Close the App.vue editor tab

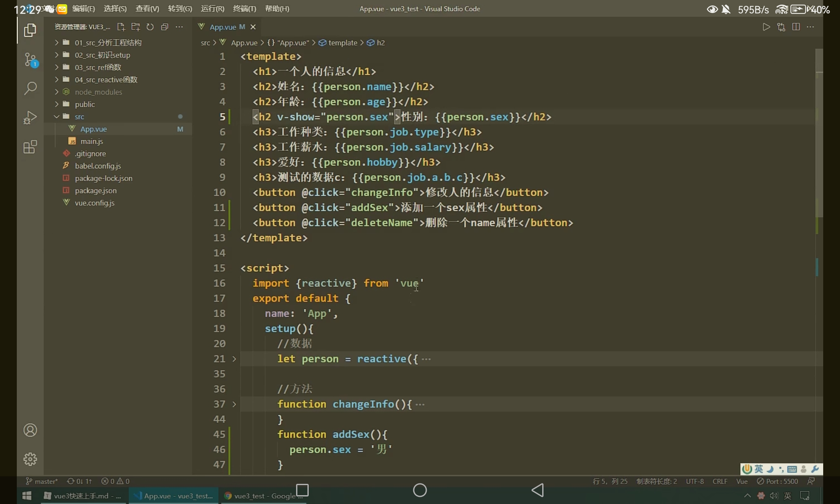[x=253, y=27]
